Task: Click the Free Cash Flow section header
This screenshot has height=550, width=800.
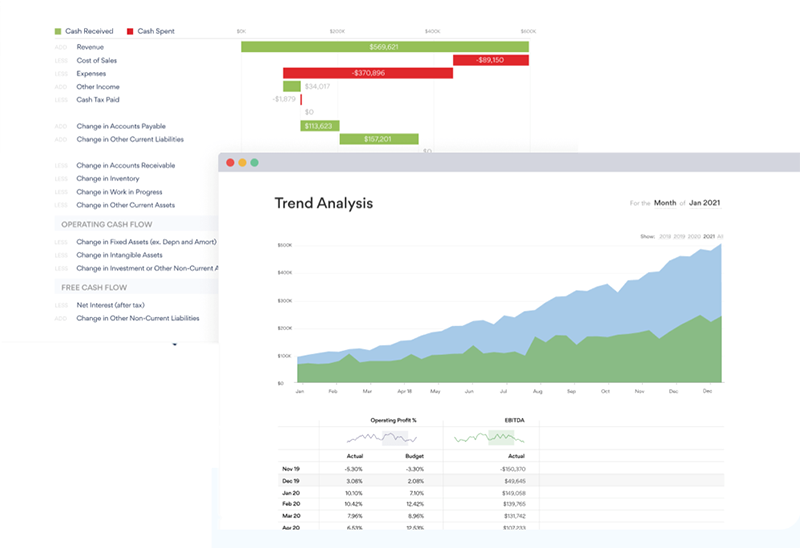Action: point(95,288)
